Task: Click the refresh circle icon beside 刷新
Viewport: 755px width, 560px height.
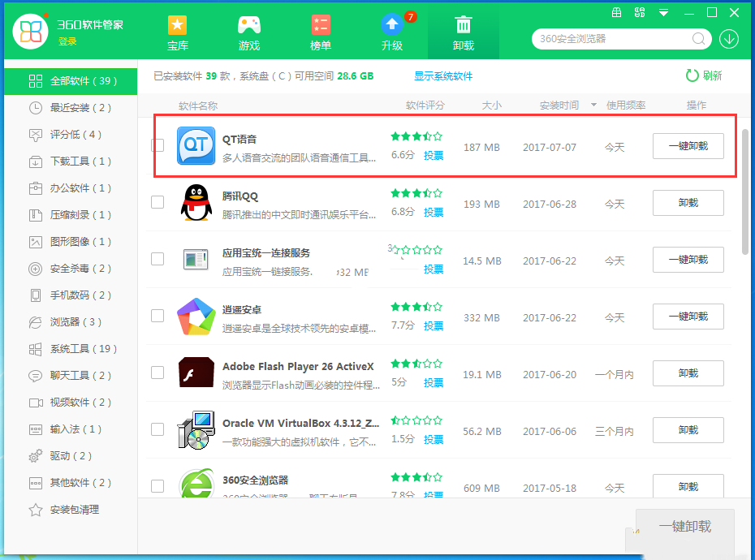Action: [x=692, y=75]
